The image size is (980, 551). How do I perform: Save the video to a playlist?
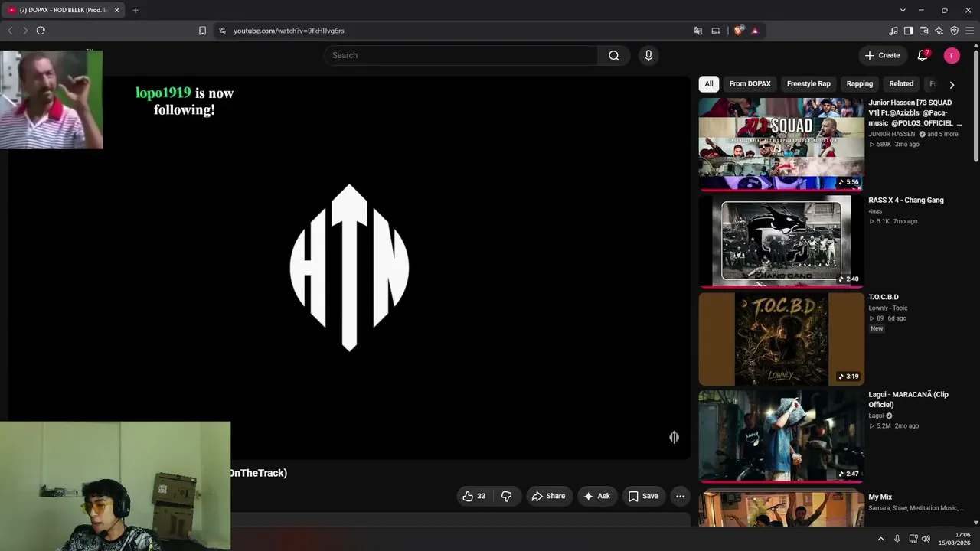point(643,496)
